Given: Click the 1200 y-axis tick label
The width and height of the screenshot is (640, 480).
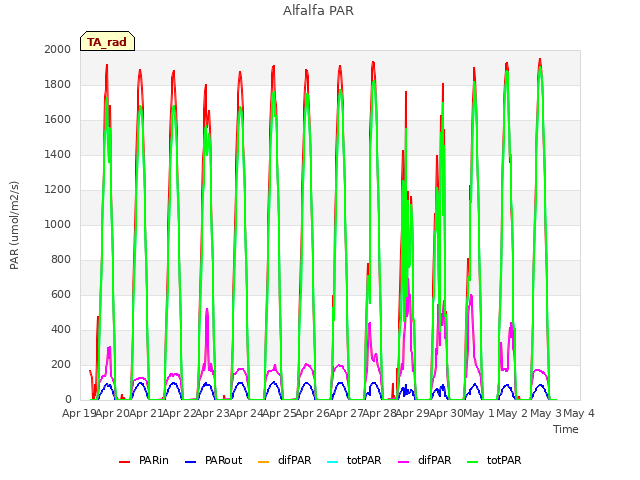Looking at the screenshot, I should click(58, 189).
